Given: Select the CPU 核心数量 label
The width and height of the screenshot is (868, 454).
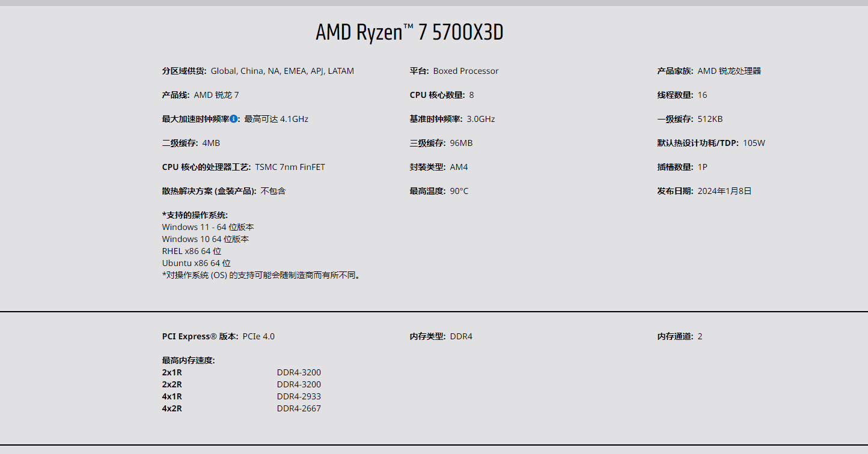Looking at the screenshot, I should click(437, 95).
